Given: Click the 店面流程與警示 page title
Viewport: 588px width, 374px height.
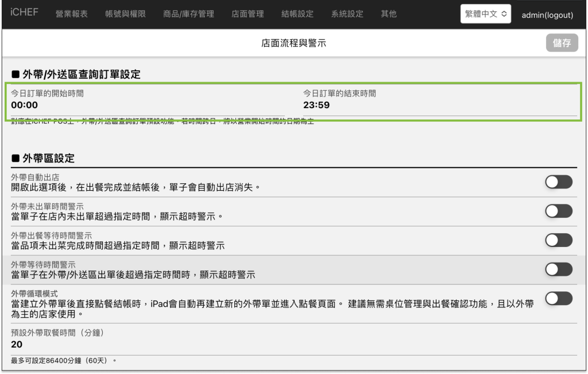Looking at the screenshot, I should (x=293, y=43).
